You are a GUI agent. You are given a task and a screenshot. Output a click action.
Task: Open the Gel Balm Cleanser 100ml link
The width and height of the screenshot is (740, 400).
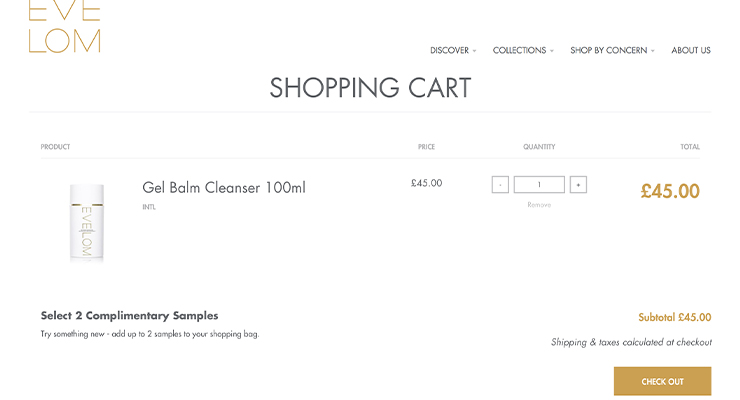click(x=224, y=188)
